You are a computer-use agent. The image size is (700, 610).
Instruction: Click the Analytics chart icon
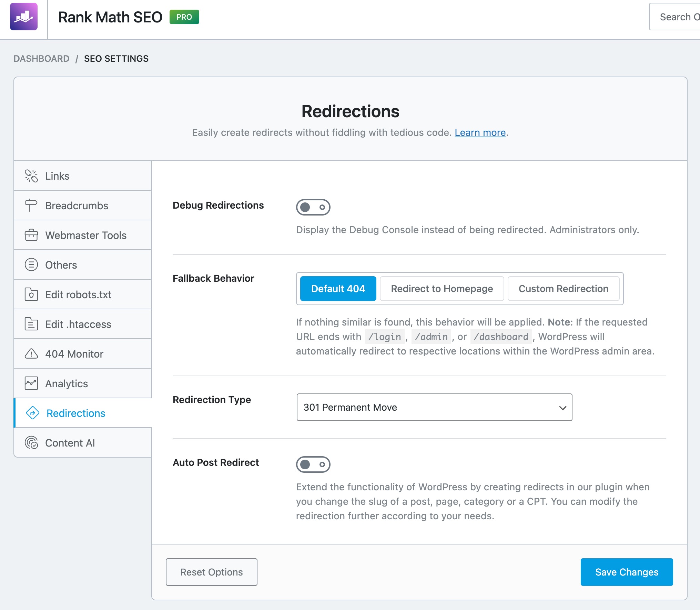tap(31, 383)
